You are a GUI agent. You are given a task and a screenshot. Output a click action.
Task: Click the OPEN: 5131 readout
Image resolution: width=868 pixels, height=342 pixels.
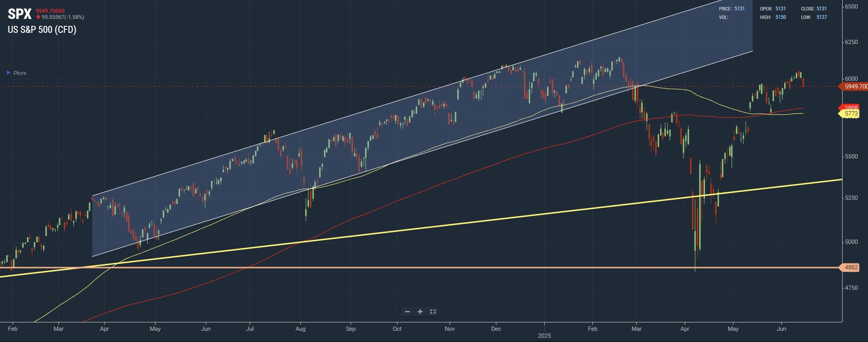773,9
